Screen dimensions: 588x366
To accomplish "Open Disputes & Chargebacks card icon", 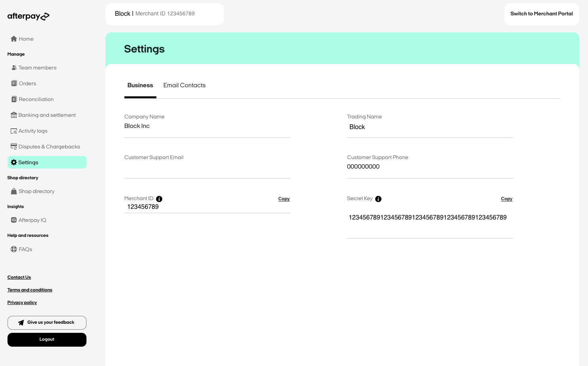I will coord(14,146).
